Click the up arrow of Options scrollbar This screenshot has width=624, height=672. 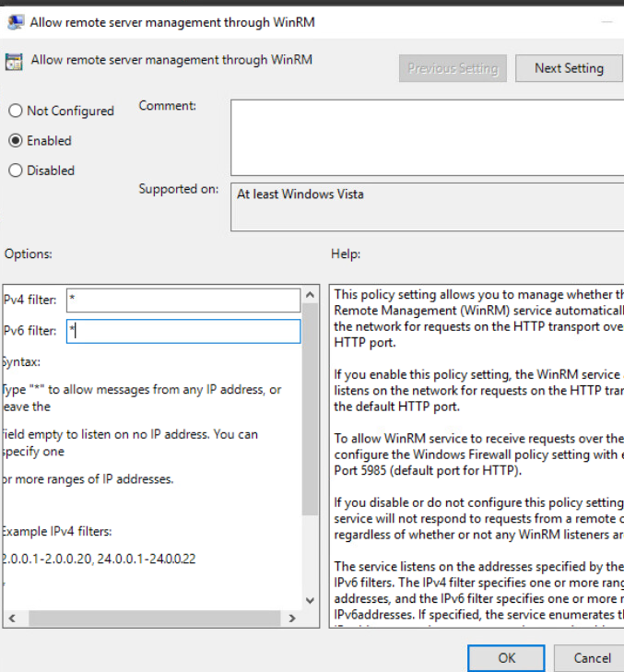point(311,296)
